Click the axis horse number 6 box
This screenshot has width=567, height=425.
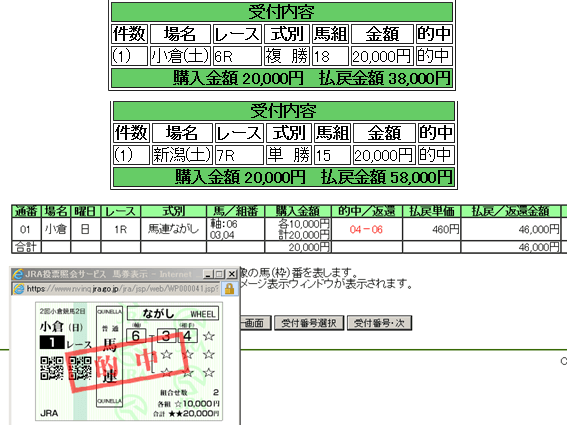pyautogui.click(x=136, y=336)
